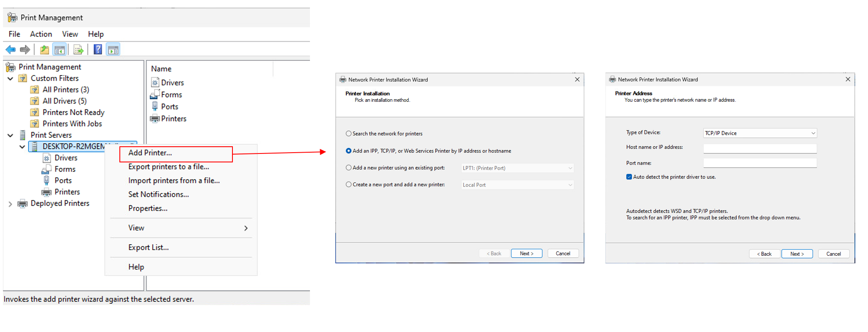Open the Printers item in the Name list
868x332 pixels.
(x=173, y=119)
